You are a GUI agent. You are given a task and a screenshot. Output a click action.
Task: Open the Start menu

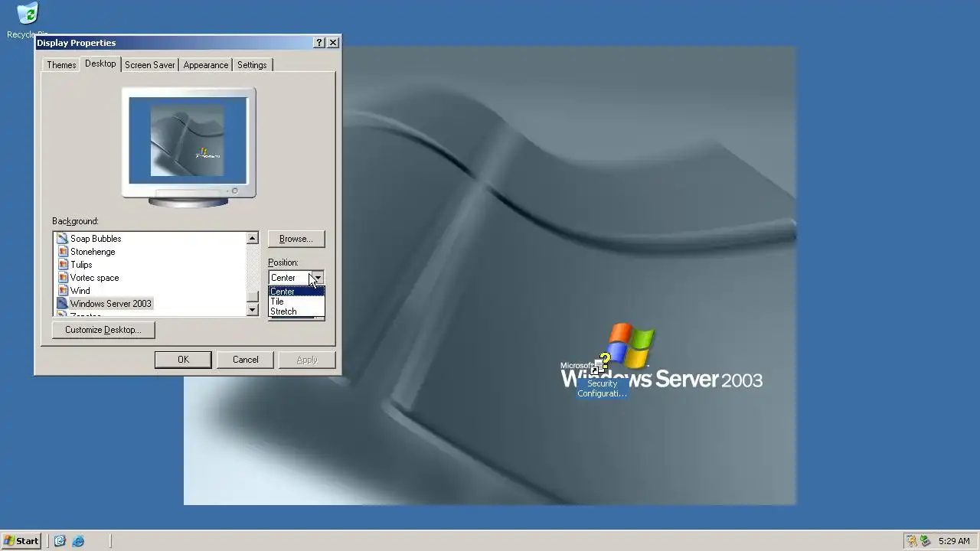point(21,541)
